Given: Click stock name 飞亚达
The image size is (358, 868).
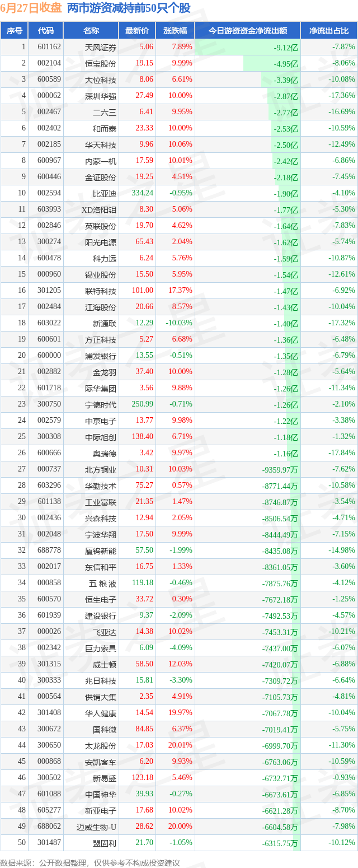Looking at the screenshot, I should (x=105, y=632).
